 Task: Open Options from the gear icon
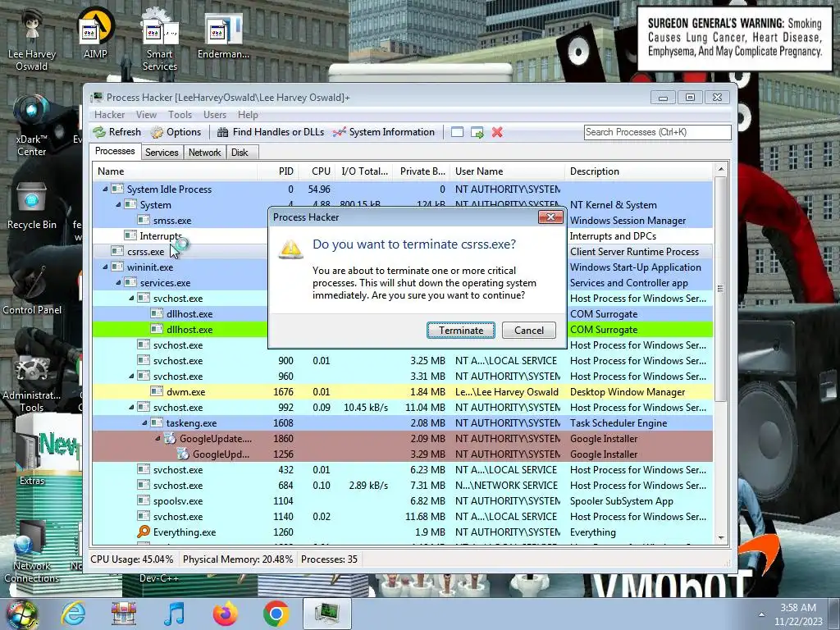click(x=157, y=132)
